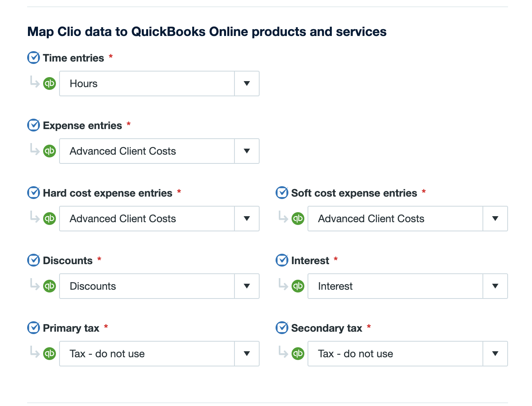This screenshot has width=532, height=406.
Task: Expand the Secondary tax dropdown arrow
Action: 495,354
